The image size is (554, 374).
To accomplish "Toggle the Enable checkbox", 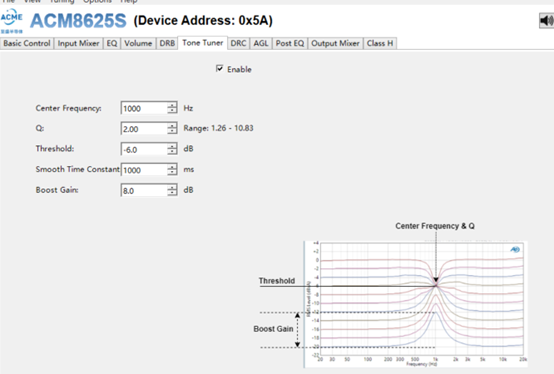I will (x=219, y=69).
